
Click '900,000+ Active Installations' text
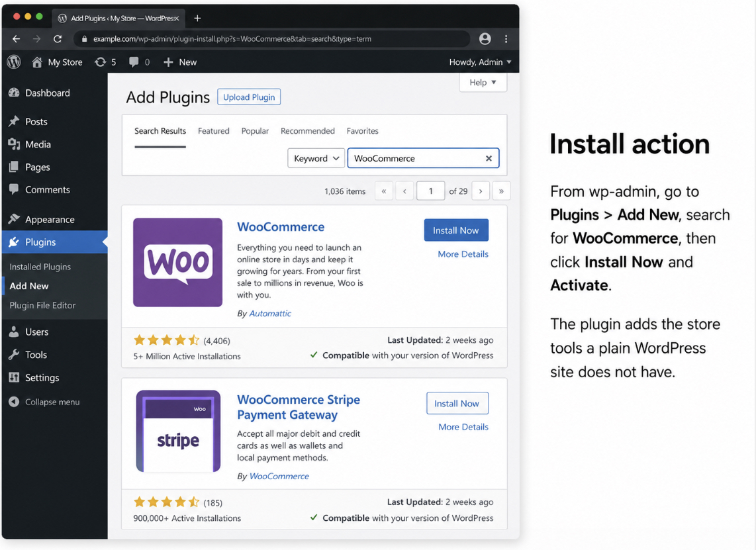tap(187, 518)
